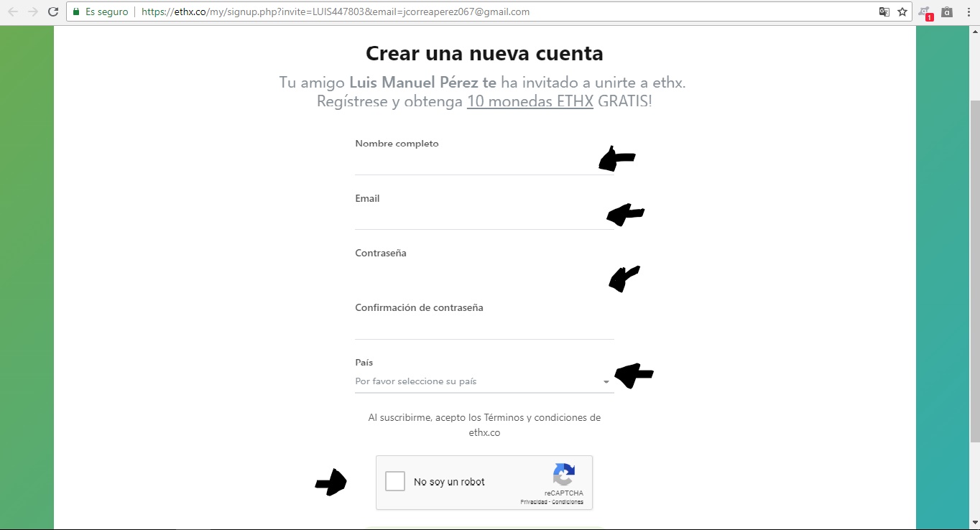This screenshot has width=980, height=530.
Task: Open reCAPTCHA Condiciones link
Action: click(x=568, y=502)
